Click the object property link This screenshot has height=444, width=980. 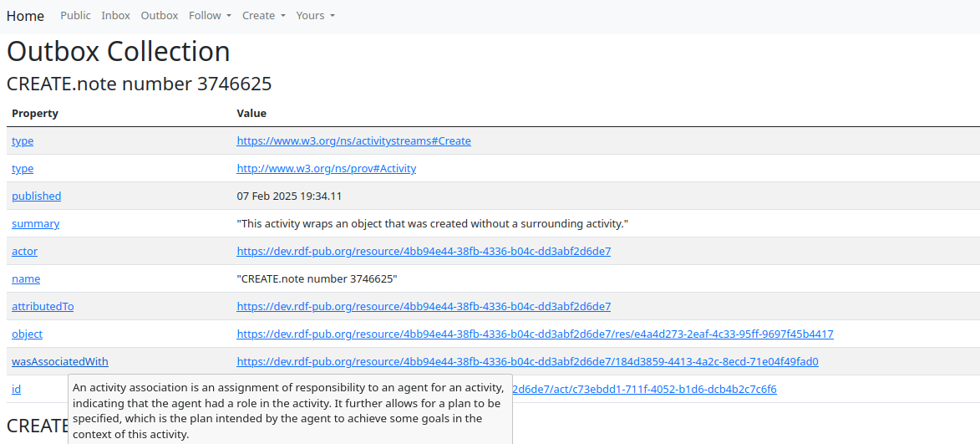point(27,334)
